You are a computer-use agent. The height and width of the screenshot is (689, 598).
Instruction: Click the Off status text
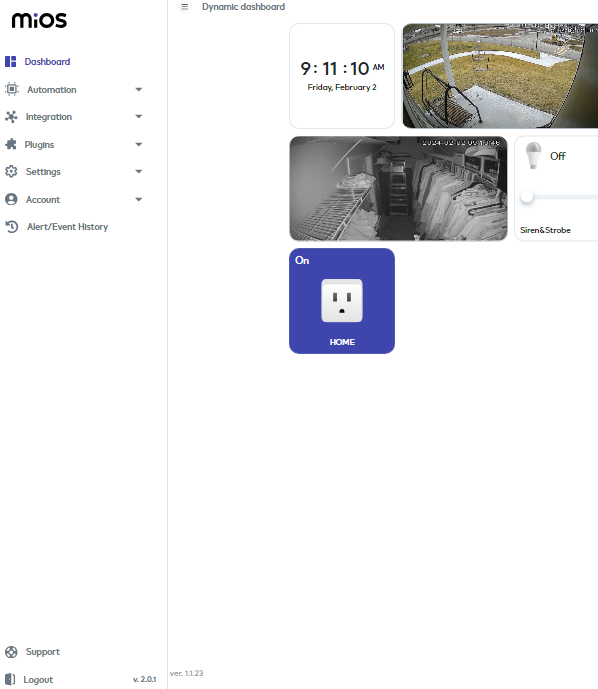coord(558,156)
